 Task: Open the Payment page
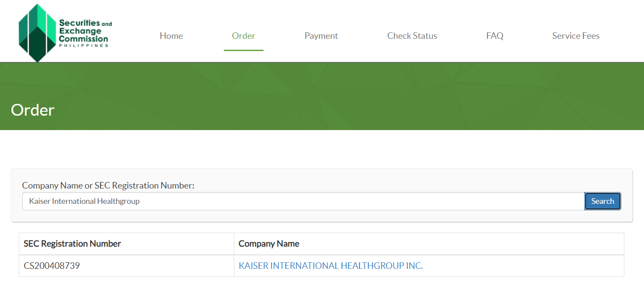click(321, 36)
